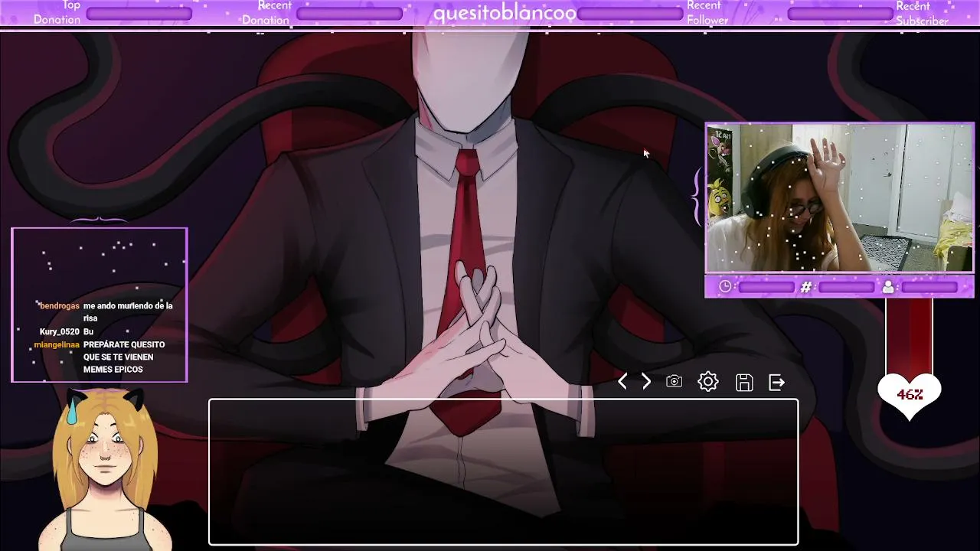This screenshot has height=551, width=980.
Task: Save the game with the floppy disk icon
Action: point(744,382)
